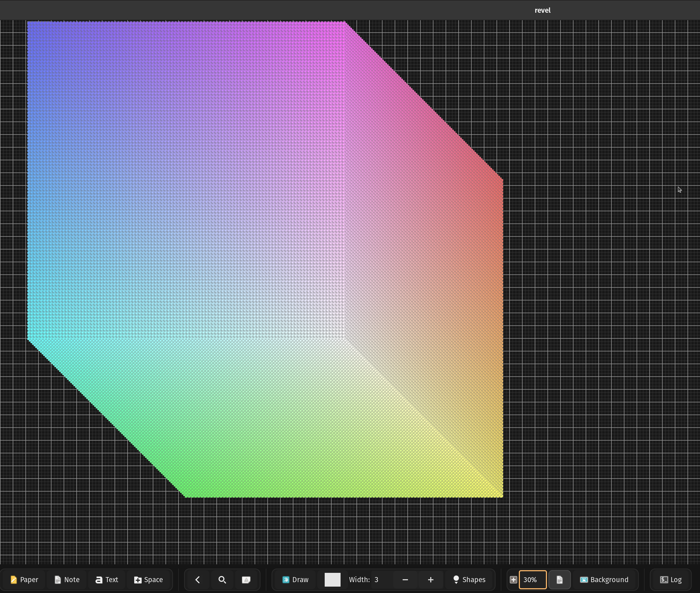The image size is (700, 593).
Task: Increase draw width with plus button
Action: [431, 579]
